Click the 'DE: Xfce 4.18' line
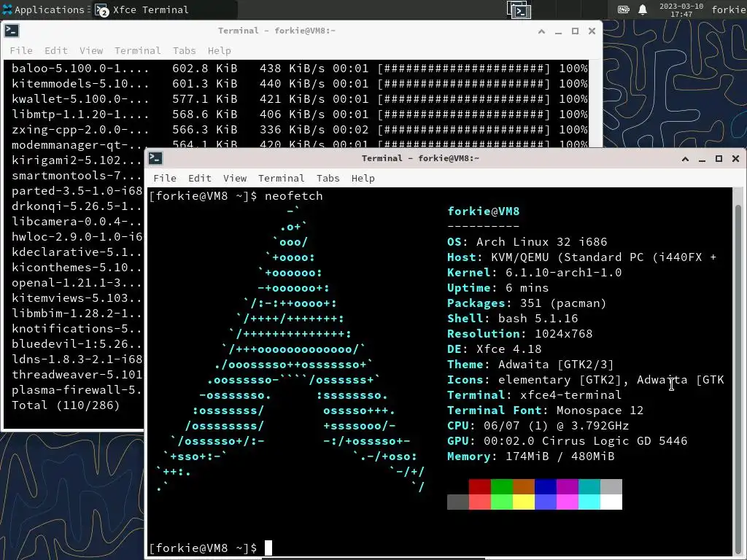Screen dimensions: 747x560 pos(495,349)
